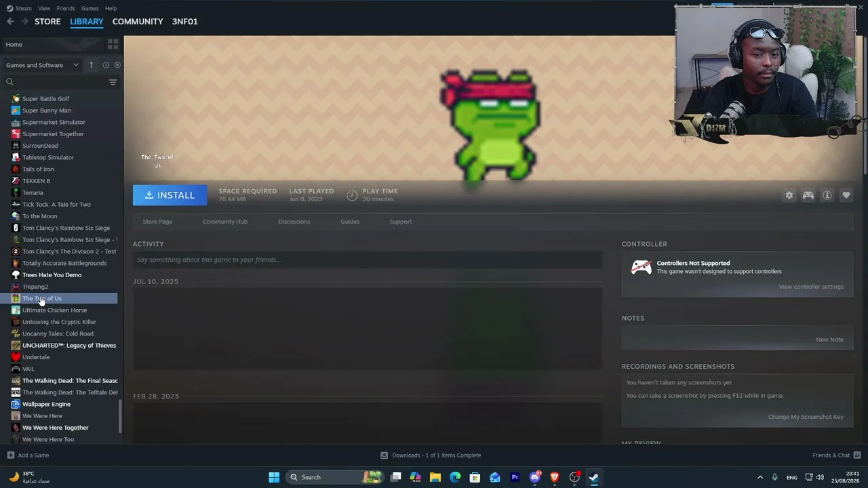Select Rainbow Six Siege icon in list
The image size is (868, 488).
coord(16,228)
